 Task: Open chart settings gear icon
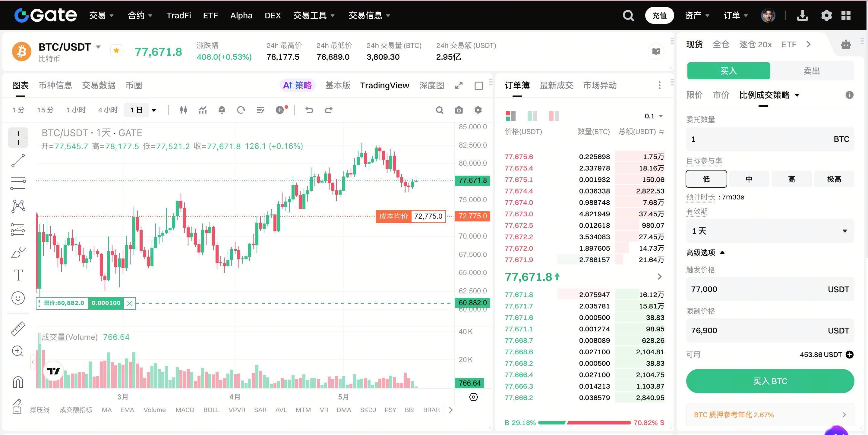(478, 110)
